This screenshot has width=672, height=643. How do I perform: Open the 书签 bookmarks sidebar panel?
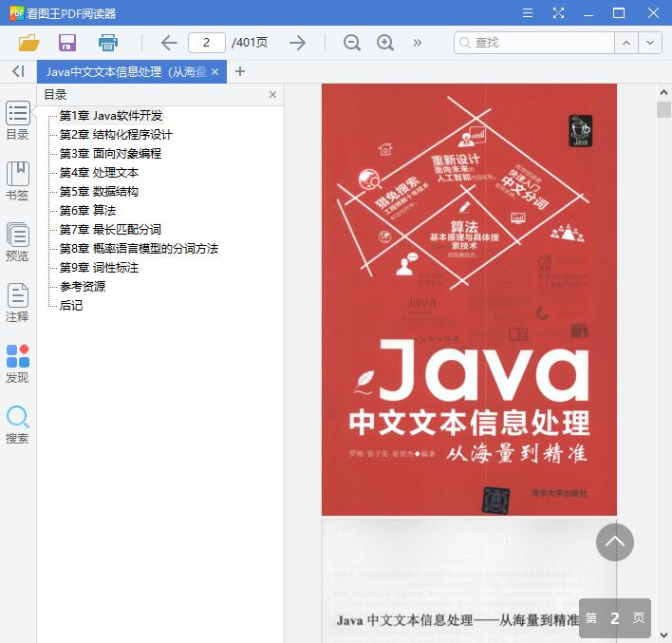(18, 181)
